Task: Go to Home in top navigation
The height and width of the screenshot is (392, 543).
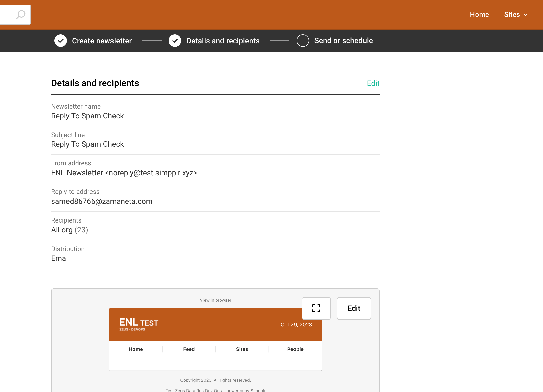Action: coord(479,15)
